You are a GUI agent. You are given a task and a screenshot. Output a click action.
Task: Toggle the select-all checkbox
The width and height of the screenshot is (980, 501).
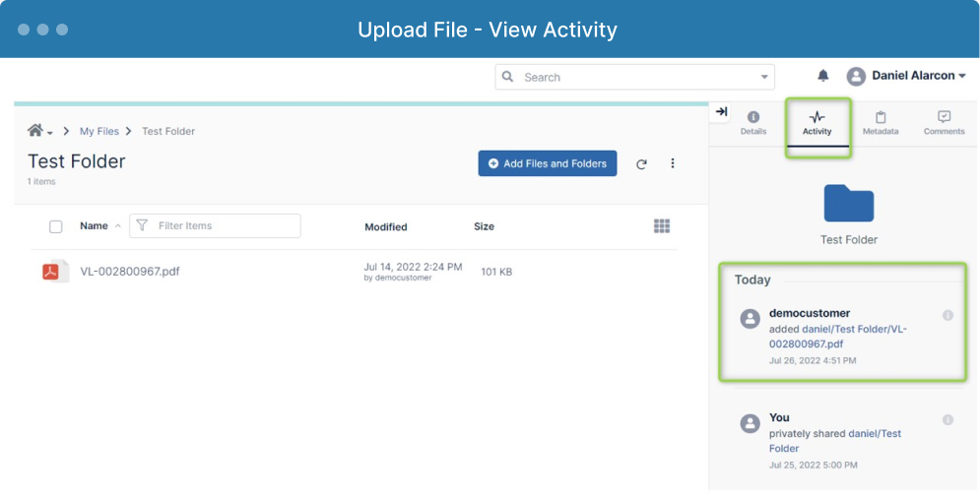point(55,226)
